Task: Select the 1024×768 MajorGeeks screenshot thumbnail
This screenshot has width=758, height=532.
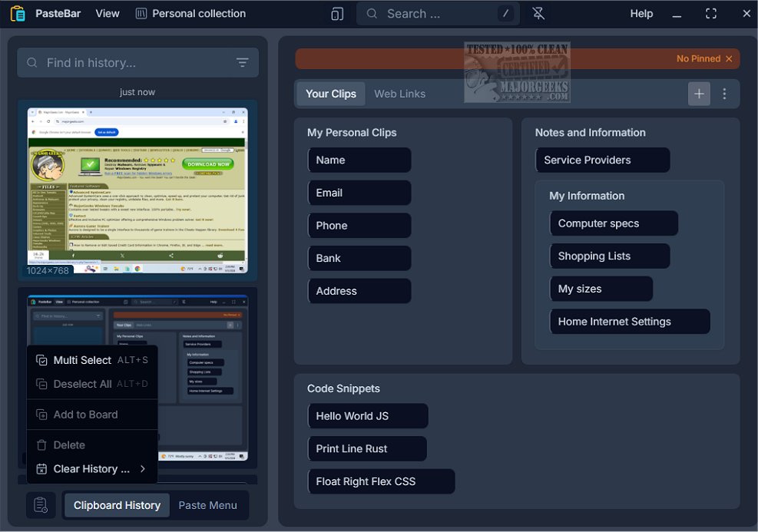Action: pyautogui.click(x=137, y=190)
